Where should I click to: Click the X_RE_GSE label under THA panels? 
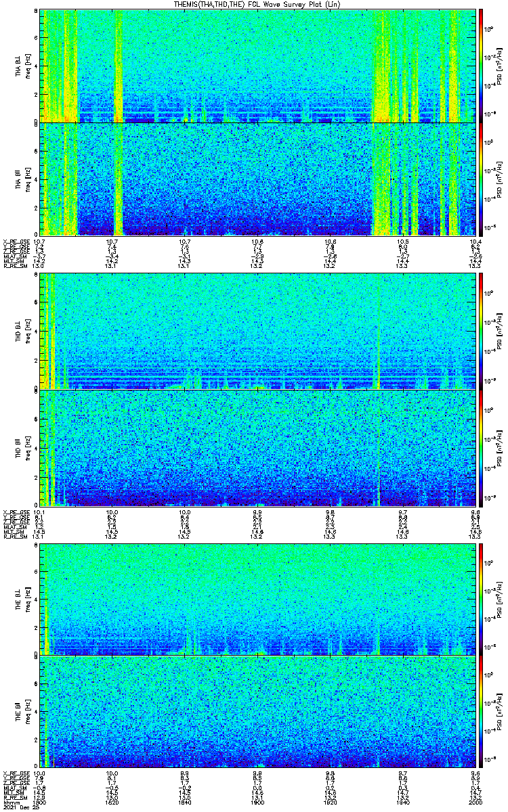(14, 241)
